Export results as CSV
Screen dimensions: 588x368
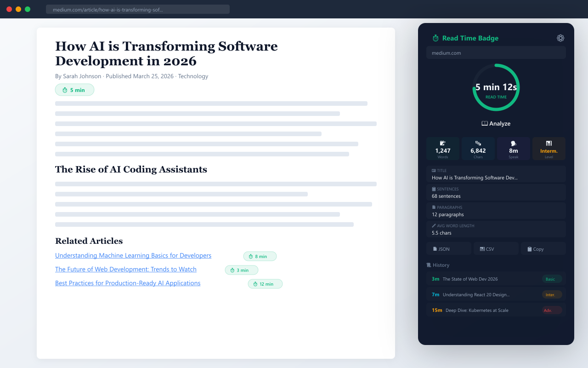point(496,249)
